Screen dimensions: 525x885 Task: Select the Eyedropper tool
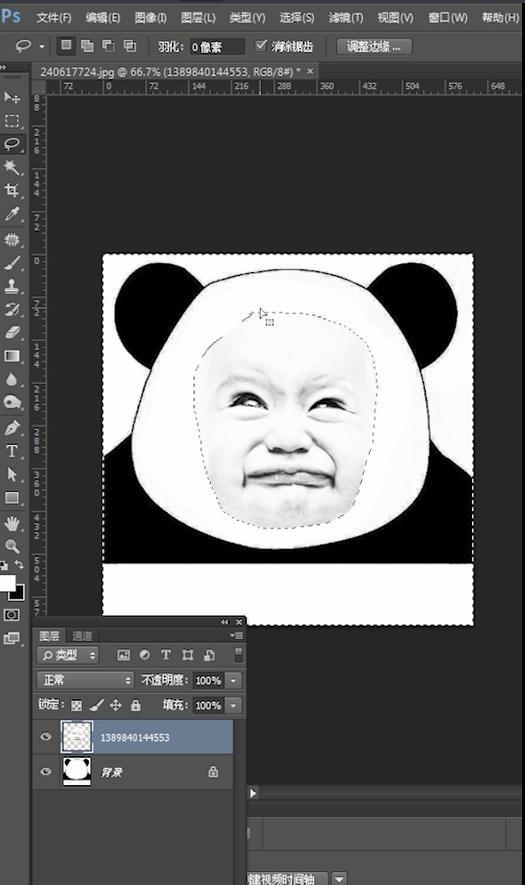pyautogui.click(x=12, y=213)
